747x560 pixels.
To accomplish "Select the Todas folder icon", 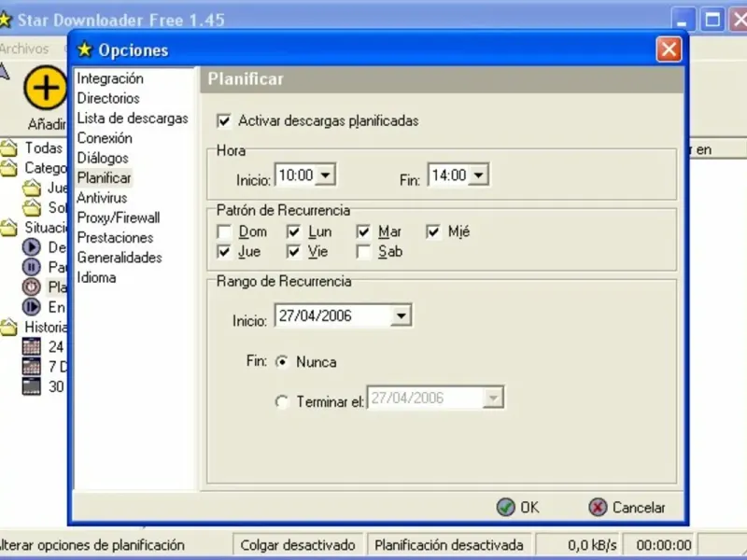I will (8, 148).
